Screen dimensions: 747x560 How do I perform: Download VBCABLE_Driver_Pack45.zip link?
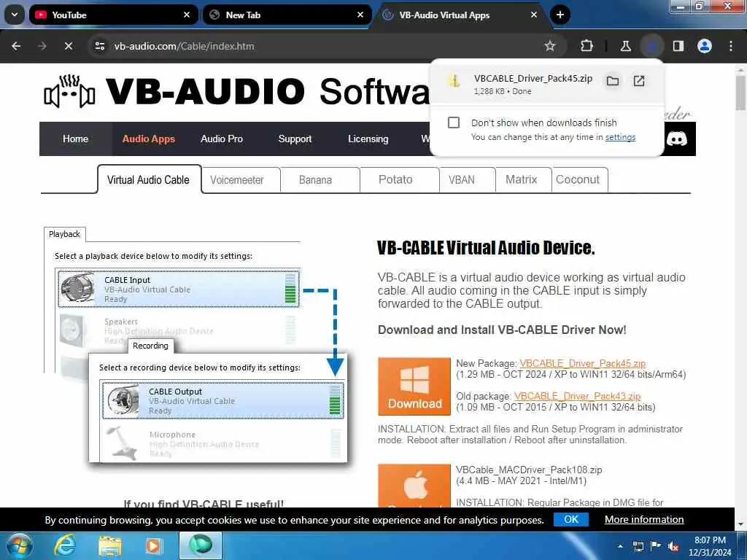[582, 363]
